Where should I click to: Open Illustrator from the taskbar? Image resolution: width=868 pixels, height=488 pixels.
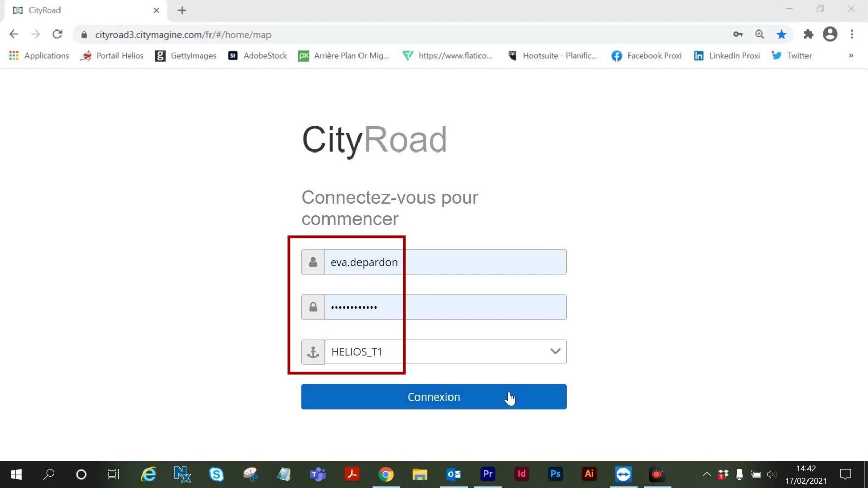tap(589, 474)
